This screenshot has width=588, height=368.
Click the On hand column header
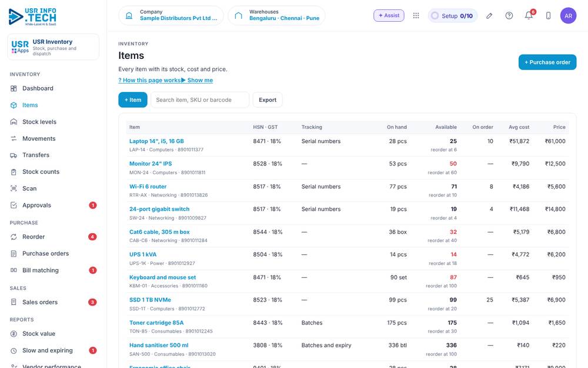click(397, 127)
